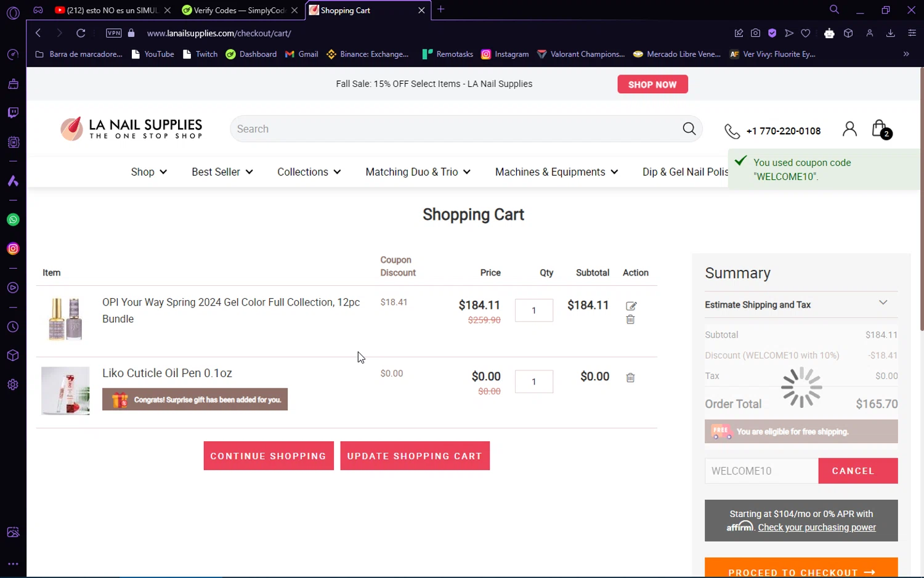Image resolution: width=924 pixels, height=578 pixels.
Task: Cancel the WELCOME10 coupon
Action: (x=857, y=471)
